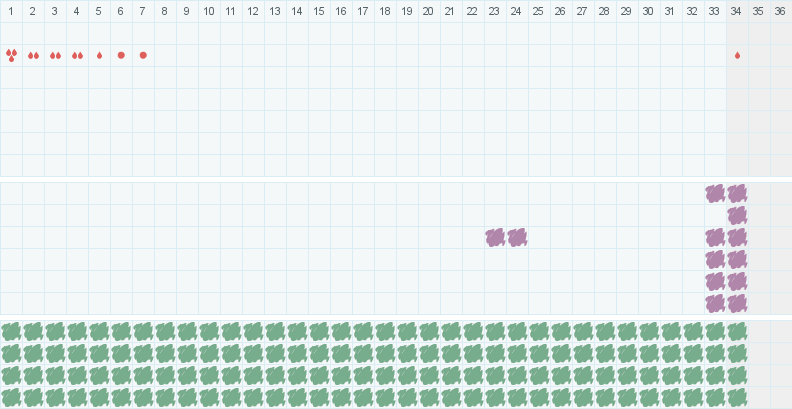
Task: Select the day 15 column header
Action: click(319, 11)
